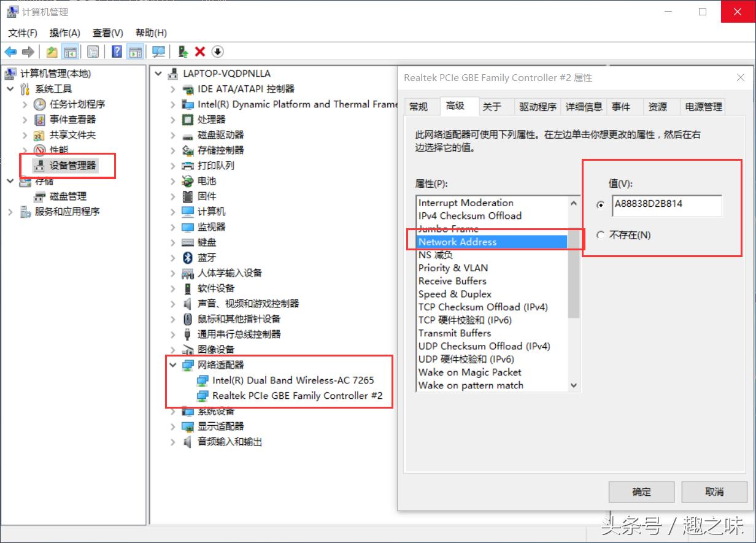756x543 pixels.
Task: Switch to the 电源管理 tab
Action: [x=703, y=107]
